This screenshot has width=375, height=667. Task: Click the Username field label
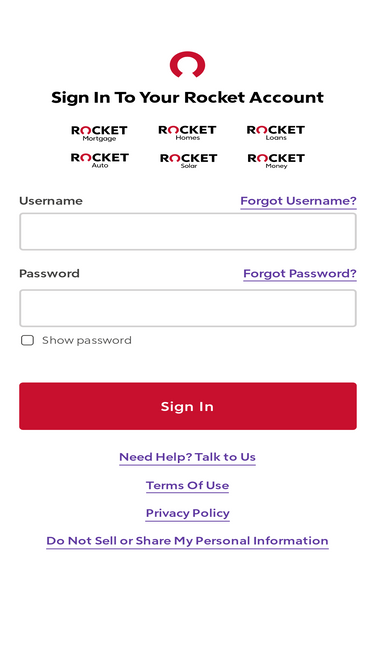pos(51,201)
